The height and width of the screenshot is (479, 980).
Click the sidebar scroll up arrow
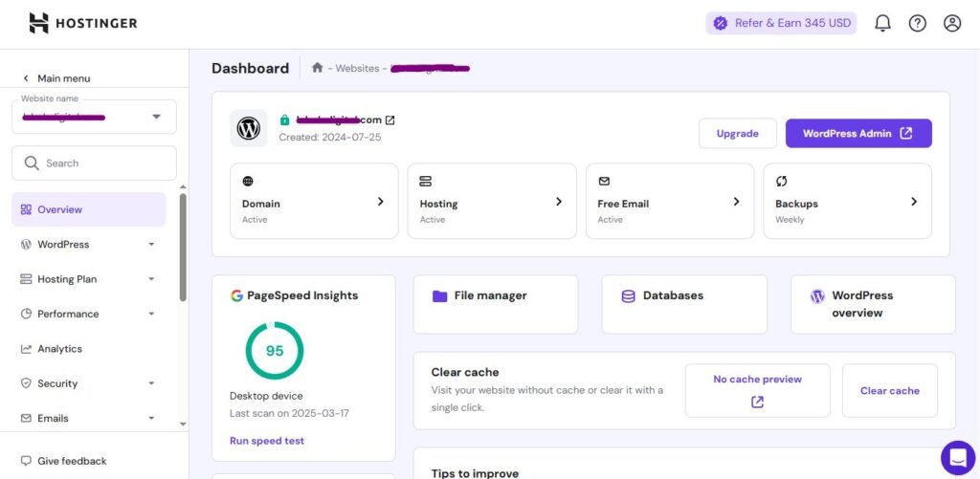point(183,186)
